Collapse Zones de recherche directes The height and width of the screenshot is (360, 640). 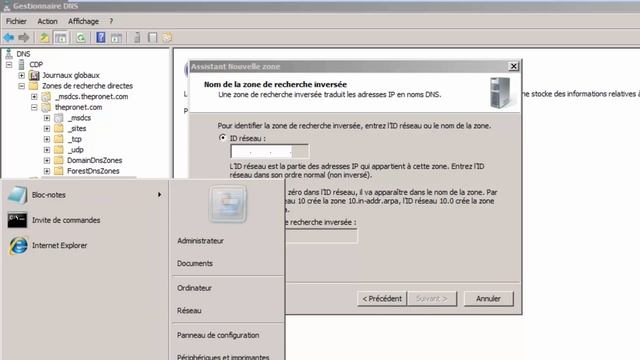22,86
